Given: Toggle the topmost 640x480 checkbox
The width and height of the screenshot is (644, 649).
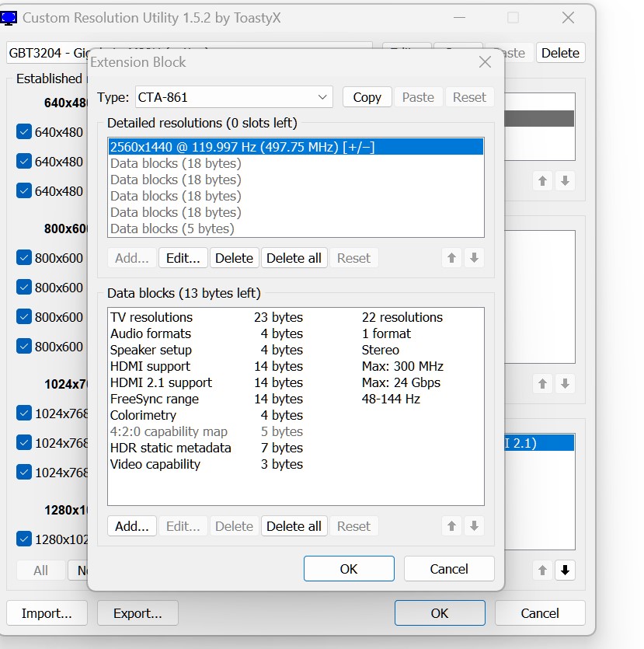Looking at the screenshot, I should pyautogui.click(x=23, y=132).
